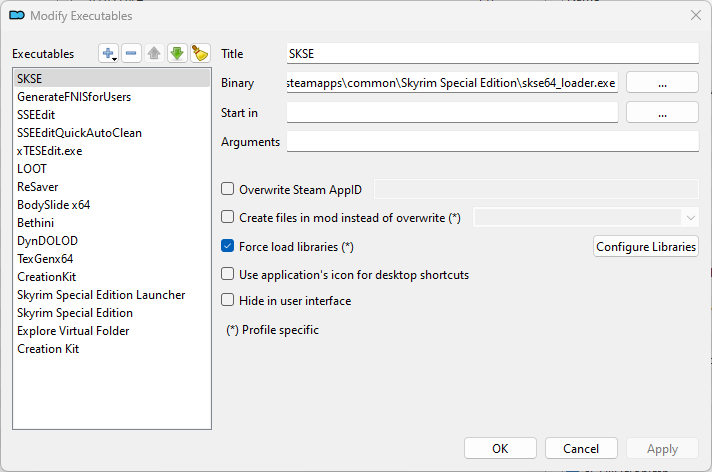Viewport: 712px width, 472px height.
Task: Click the Cancel button
Action: (x=581, y=449)
